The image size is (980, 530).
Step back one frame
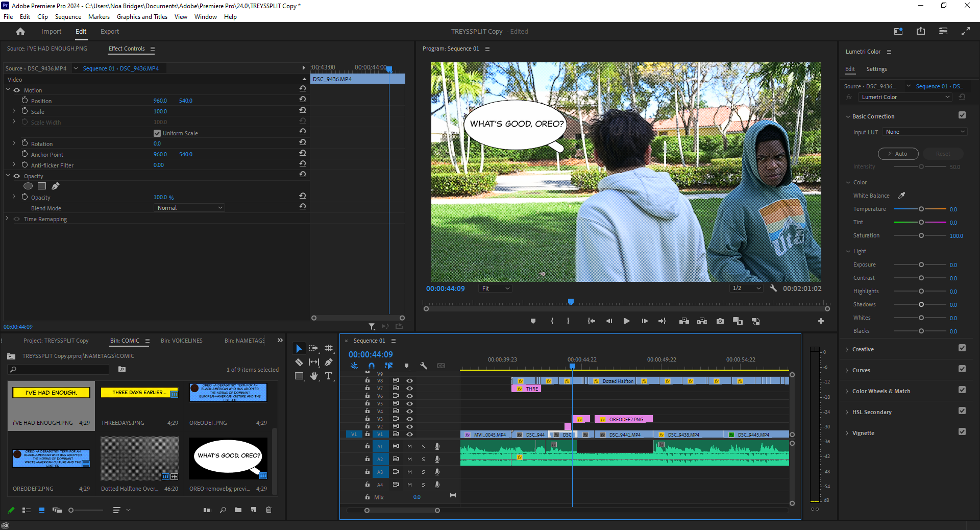[608, 321]
